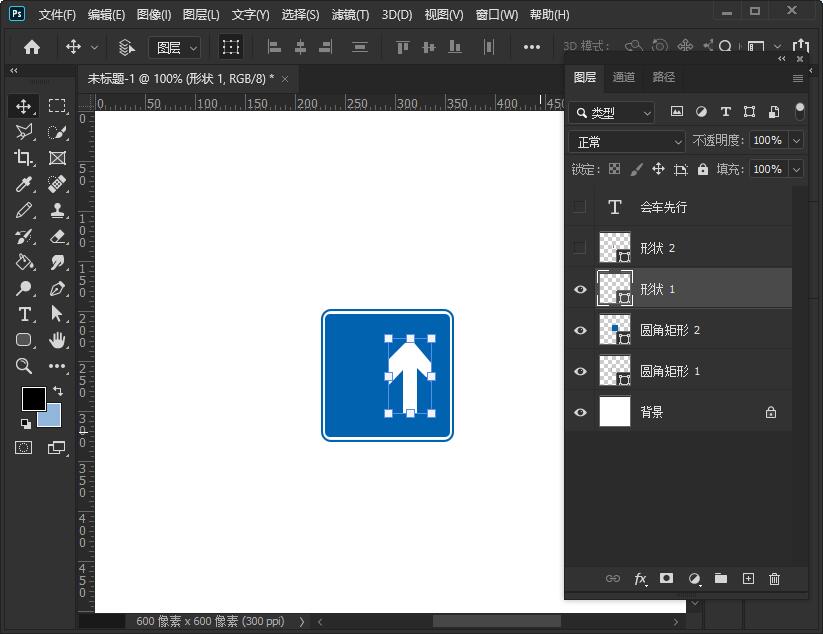The image size is (823, 634).
Task: Hide the 形状 1 layer
Action: [580, 289]
